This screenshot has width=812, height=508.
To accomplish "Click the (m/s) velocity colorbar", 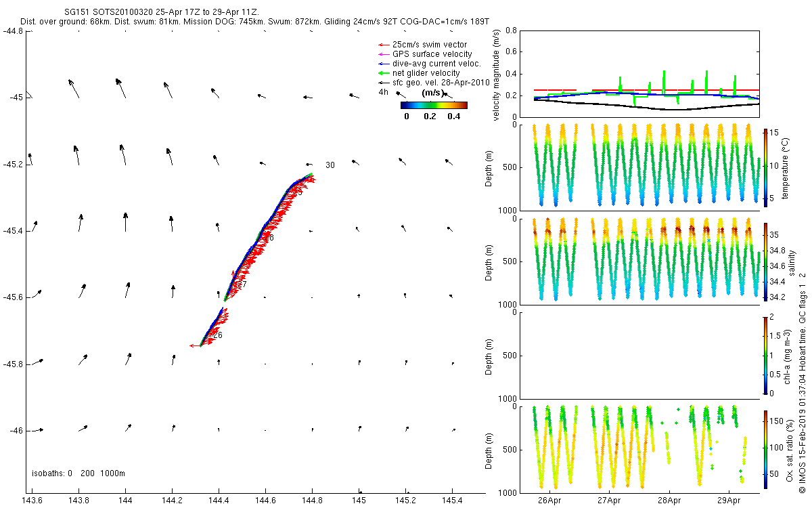I will tap(434, 105).
